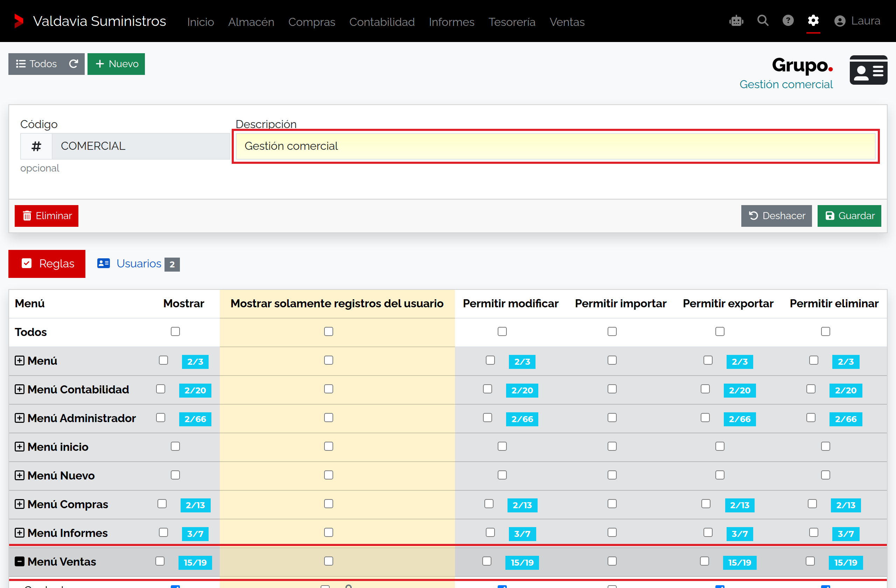This screenshot has height=588, width=896.
Task: Click the red FacturaScripts logo icon
Action: 19,21
